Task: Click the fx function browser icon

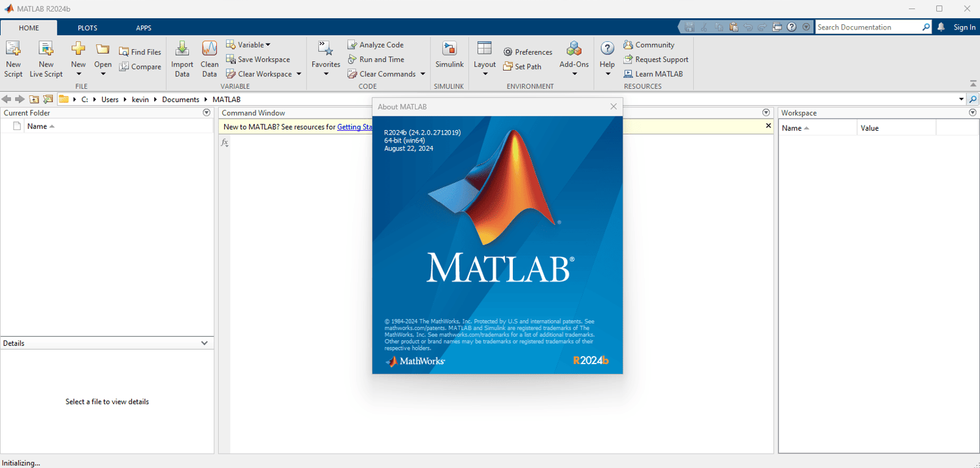Action: tap(225, 142)
